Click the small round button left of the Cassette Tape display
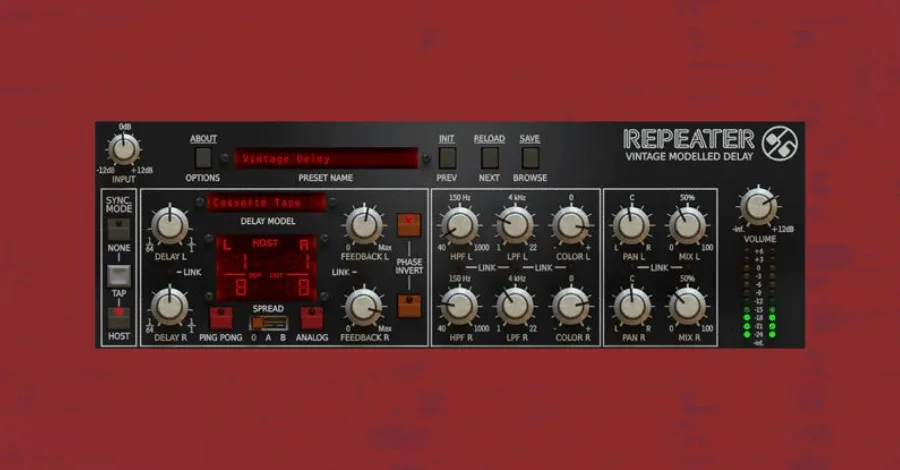Viewport: 900px width, 470px height. (200, 202)
